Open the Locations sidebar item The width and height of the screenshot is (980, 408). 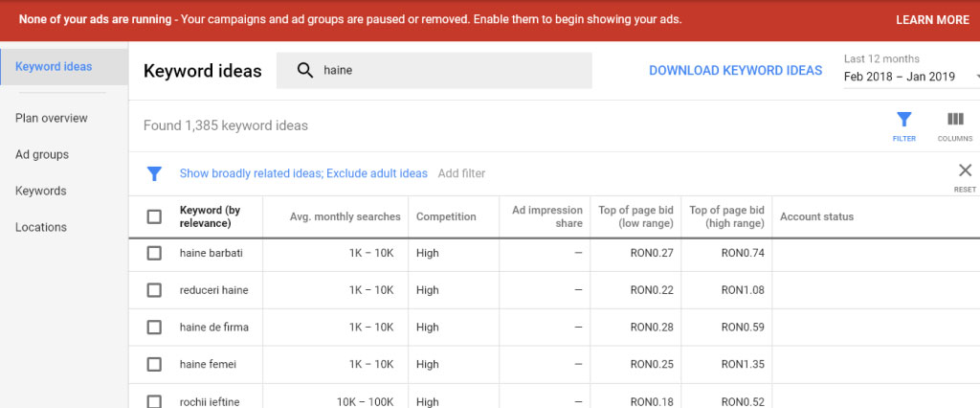pyautogui.click(x=41, y=228)
